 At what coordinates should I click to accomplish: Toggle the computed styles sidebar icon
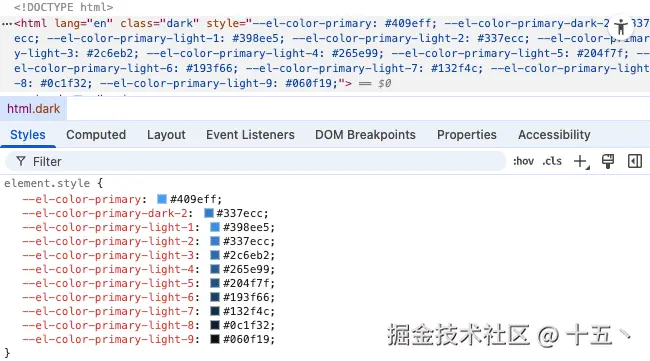pyautogui.click(x=635, y=161)
